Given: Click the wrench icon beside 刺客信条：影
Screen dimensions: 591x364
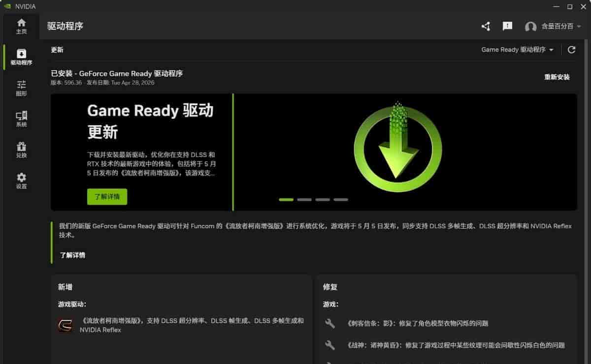Looking at the screenshot, I should [330, 324].
